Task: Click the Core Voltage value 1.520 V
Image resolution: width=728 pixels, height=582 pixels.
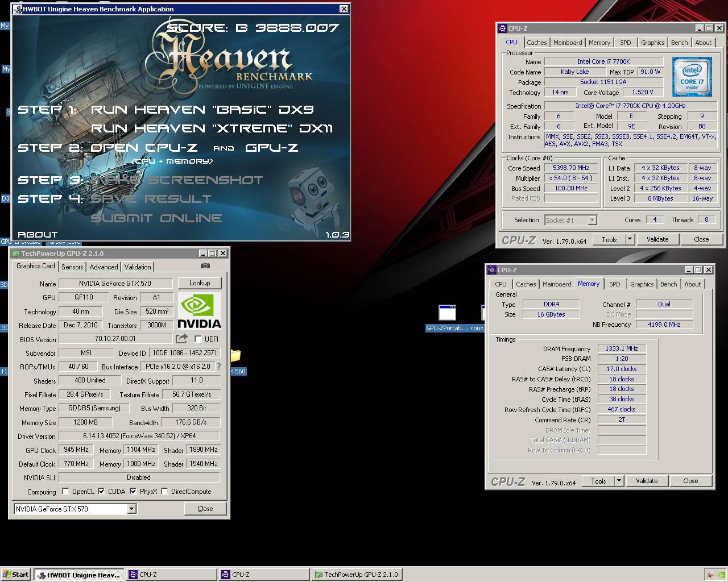Action: pyautogui.click(x=643, y=92)
